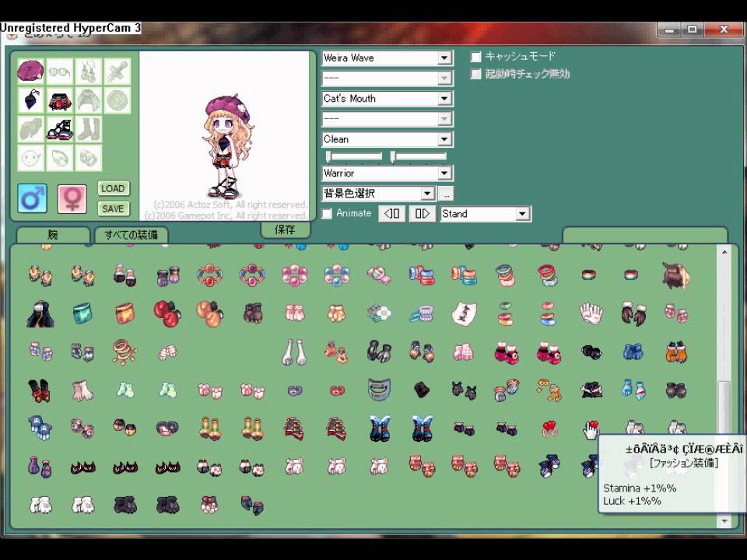Click the LOAD button

(114, 188)
